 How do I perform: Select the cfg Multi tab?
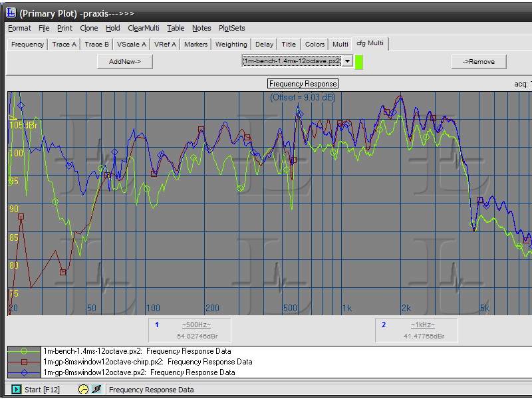click(x=370, y=43)
